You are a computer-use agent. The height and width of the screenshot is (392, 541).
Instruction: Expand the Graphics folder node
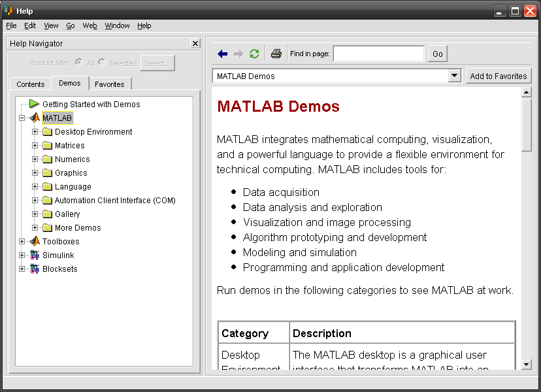coord(35,173)
